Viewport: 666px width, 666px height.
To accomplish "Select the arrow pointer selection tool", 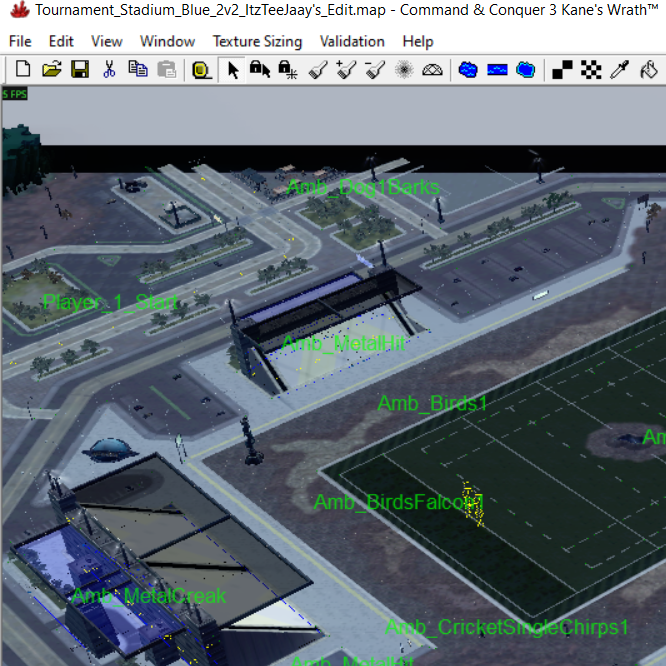I will 232,70.
